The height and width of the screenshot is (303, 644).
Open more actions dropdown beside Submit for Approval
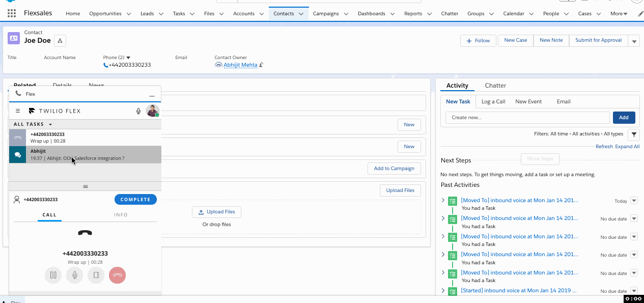tap(634, 41)
